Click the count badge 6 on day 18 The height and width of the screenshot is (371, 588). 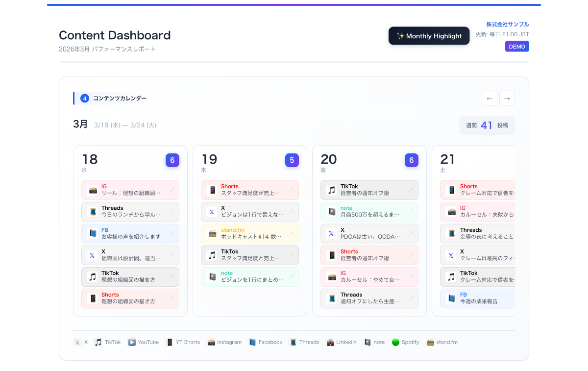coord(172,160)
